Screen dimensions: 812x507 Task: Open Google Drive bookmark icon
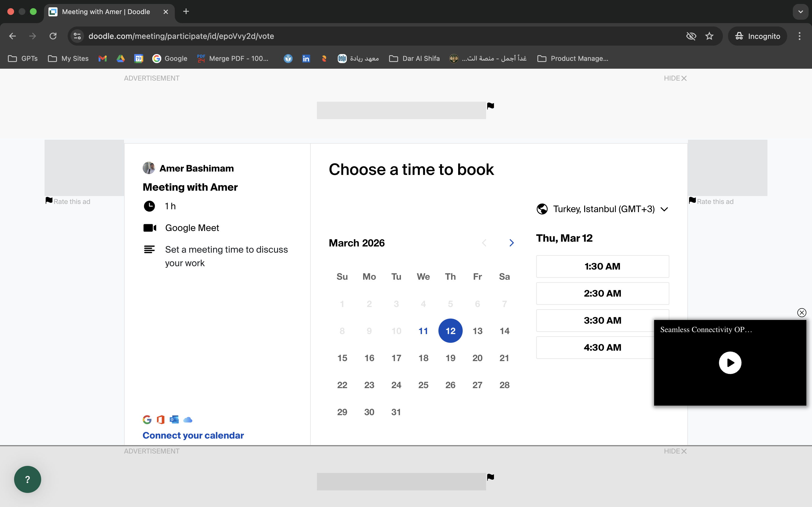click(120, 58)
